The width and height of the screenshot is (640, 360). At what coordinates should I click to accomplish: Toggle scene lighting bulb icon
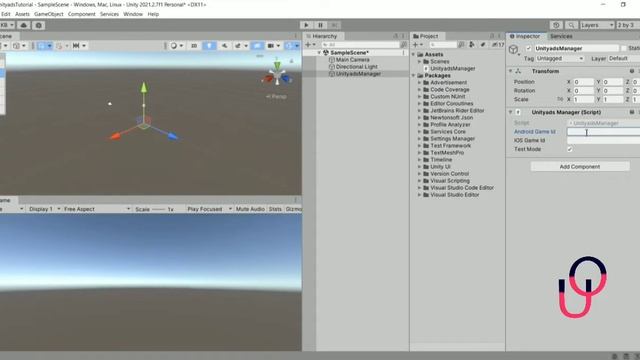pyautogui.click(x=209, y=46)
